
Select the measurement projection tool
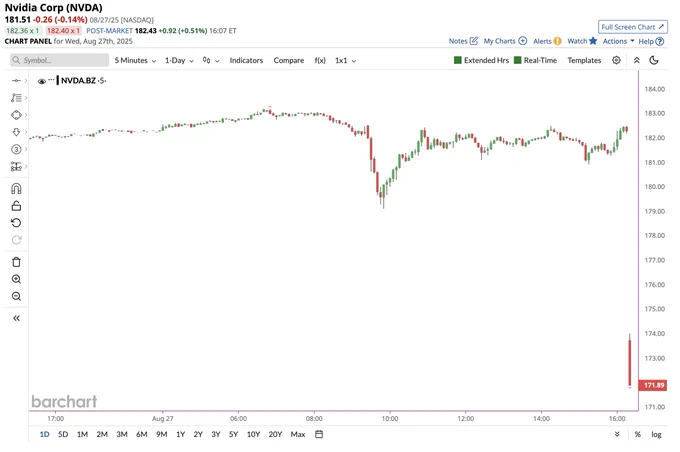click(x=16, y=167)
